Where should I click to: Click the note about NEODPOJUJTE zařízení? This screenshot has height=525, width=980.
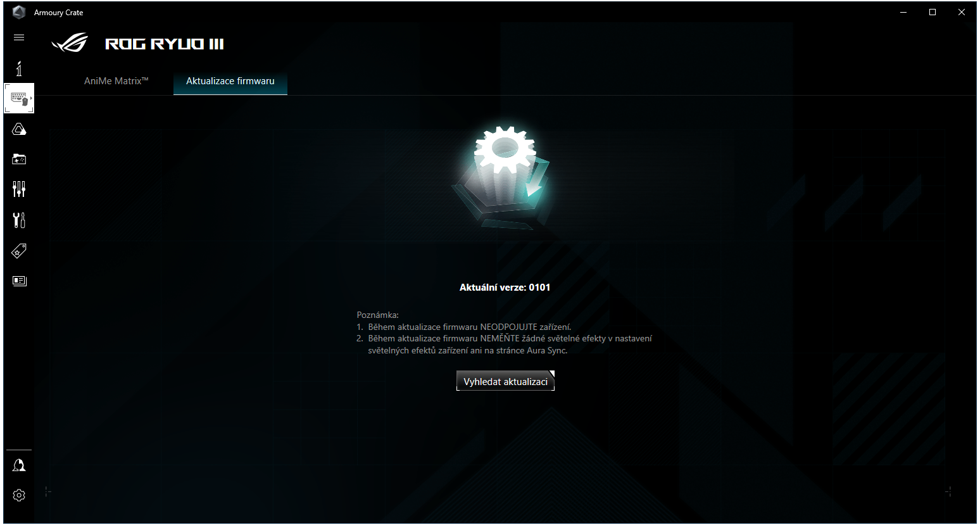click(x=464, y=327)
